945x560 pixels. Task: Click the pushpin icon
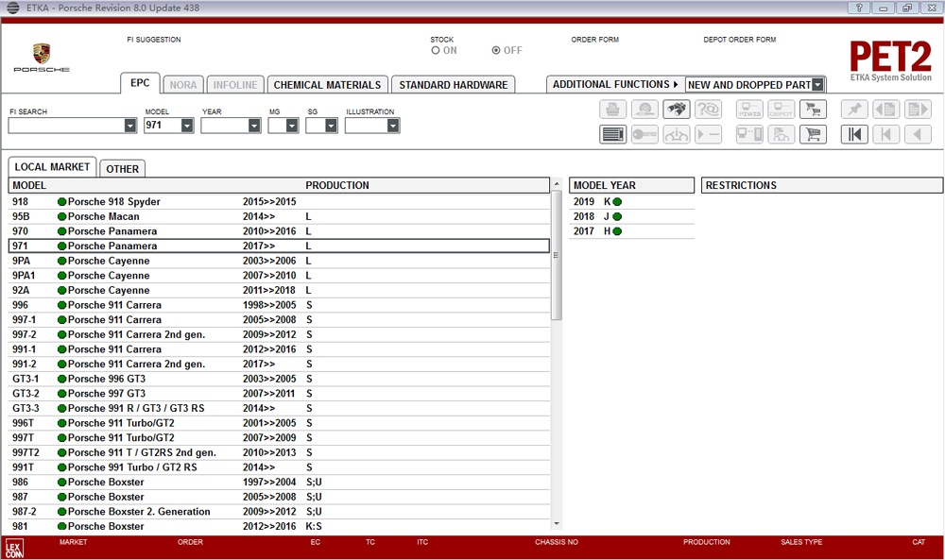[854, 110]
